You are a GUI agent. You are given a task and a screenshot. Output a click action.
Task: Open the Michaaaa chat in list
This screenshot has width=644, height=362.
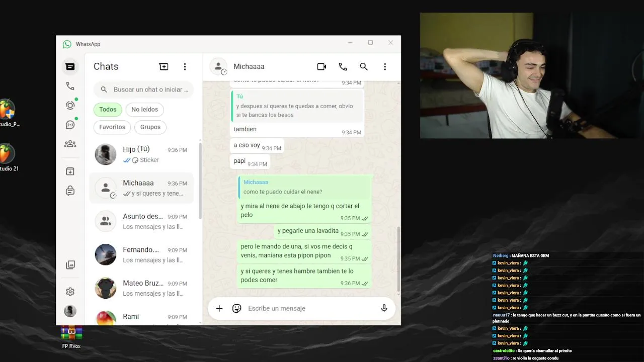click(141, 188)
